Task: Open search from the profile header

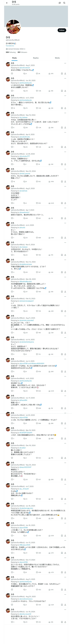Action: pyautogui.click(x=64, y=3)
